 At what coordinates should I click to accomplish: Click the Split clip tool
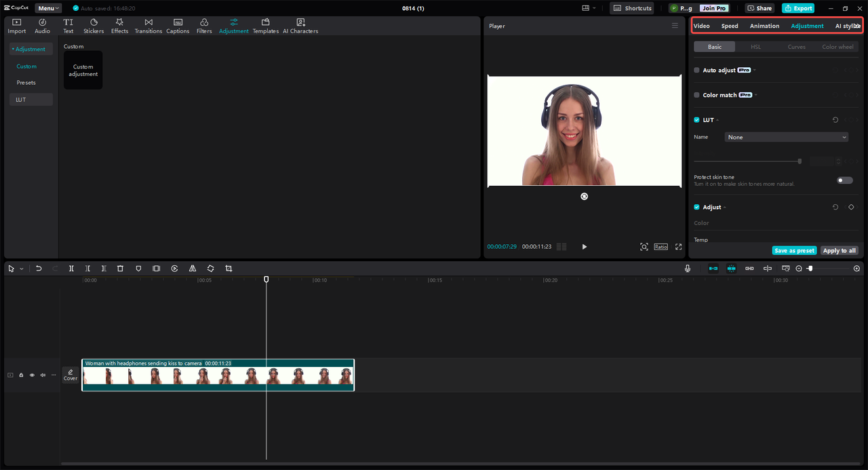tap(71, 269)
